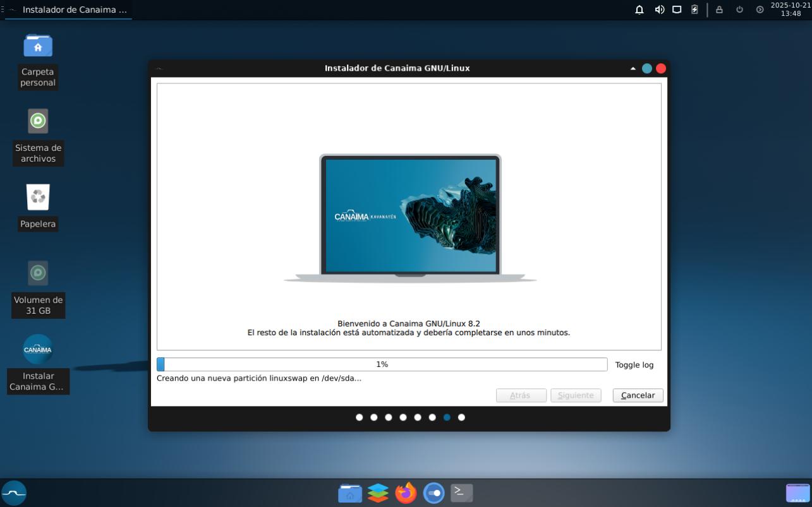Open the ONLYOFFICE layered icon in dock
Viewport: 812px width, 507px height.
(378, 492)
